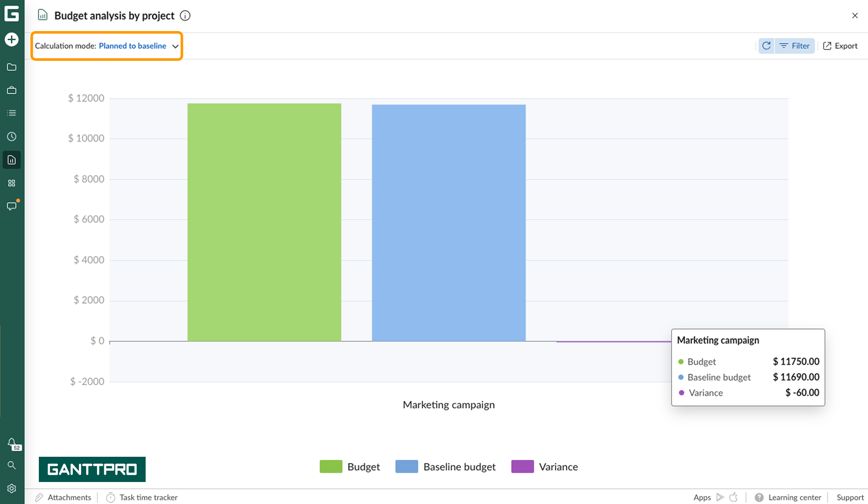Create a new project with the plus icon
This screenshot has width=868, height=504.
12,39
